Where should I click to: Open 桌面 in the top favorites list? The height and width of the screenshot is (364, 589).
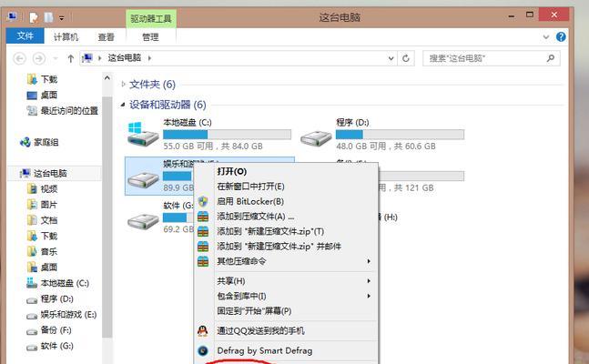coord(49,95)
